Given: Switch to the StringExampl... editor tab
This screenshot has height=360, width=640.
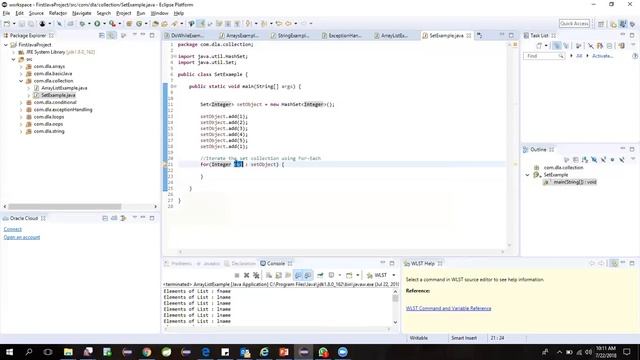Looking at the screenshot, I should coord(293,36).
